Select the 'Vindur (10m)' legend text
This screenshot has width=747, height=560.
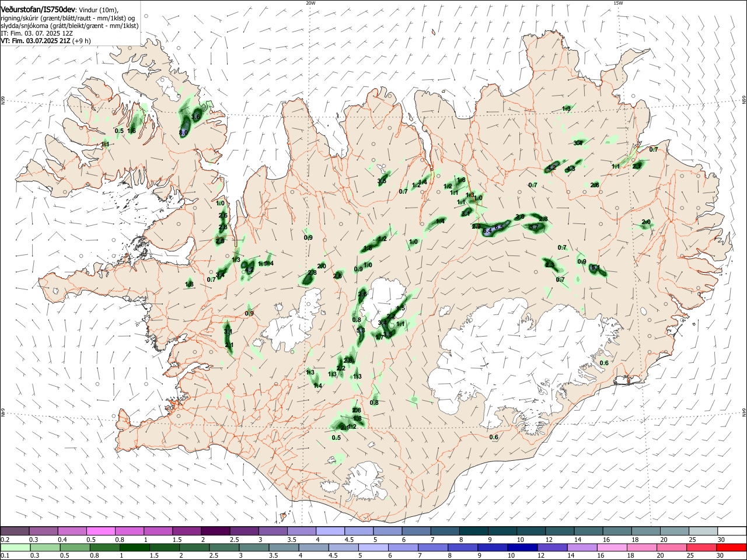pos(99,10)
